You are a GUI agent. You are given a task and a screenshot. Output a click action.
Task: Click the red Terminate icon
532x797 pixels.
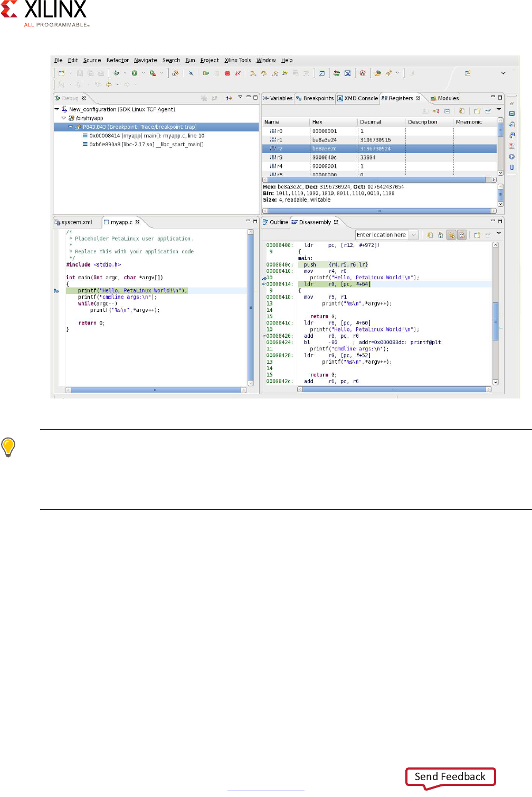[227, 73]
